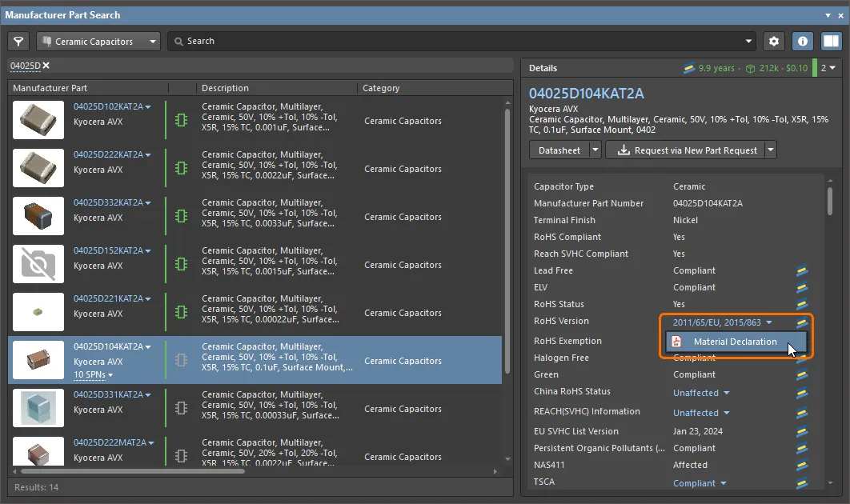Viewport: 850px width, 504px height.
Task: Sort by the Description column header
Action: [225, 88]
